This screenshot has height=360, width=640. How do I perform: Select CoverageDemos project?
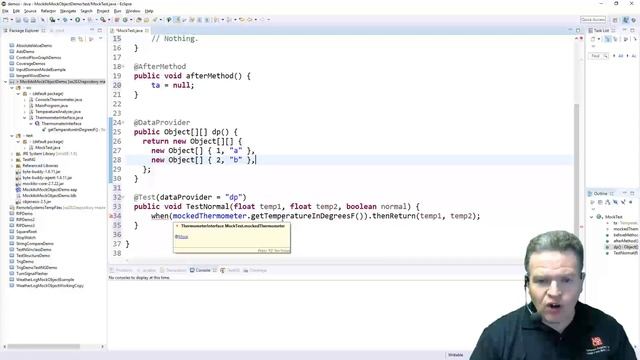point(30,64)
